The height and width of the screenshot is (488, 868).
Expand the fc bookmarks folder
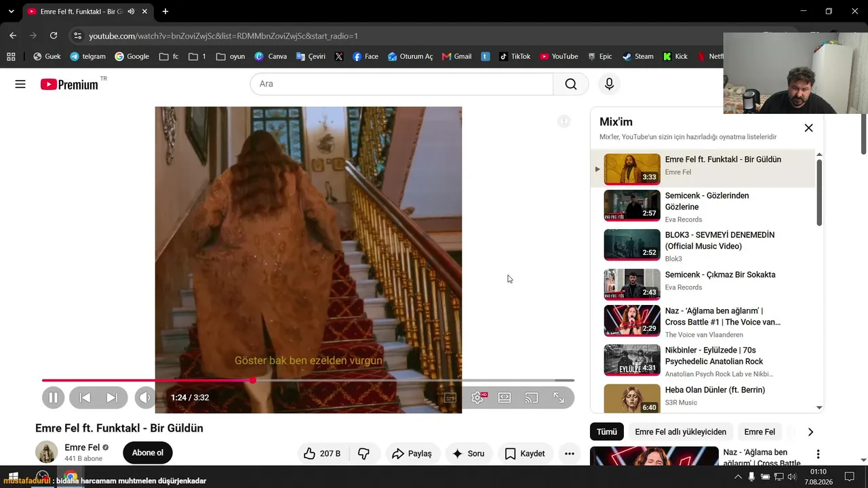[x=169, y=56]
